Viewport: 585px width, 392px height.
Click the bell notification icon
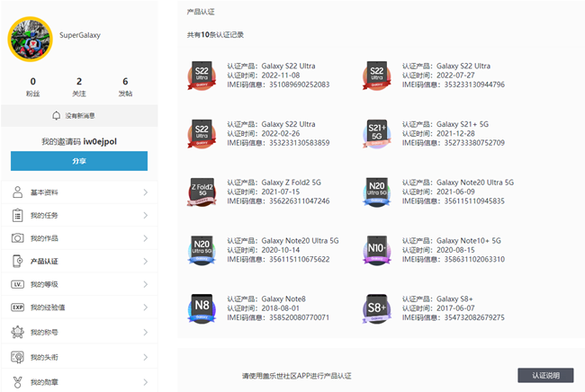tap(57, 116)
